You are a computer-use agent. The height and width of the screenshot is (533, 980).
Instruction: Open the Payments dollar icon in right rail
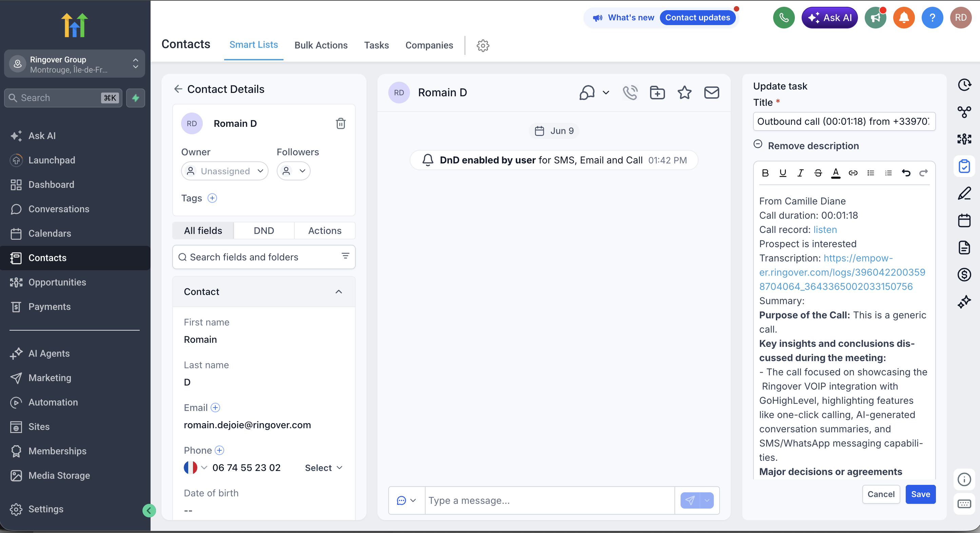(964, 275)
